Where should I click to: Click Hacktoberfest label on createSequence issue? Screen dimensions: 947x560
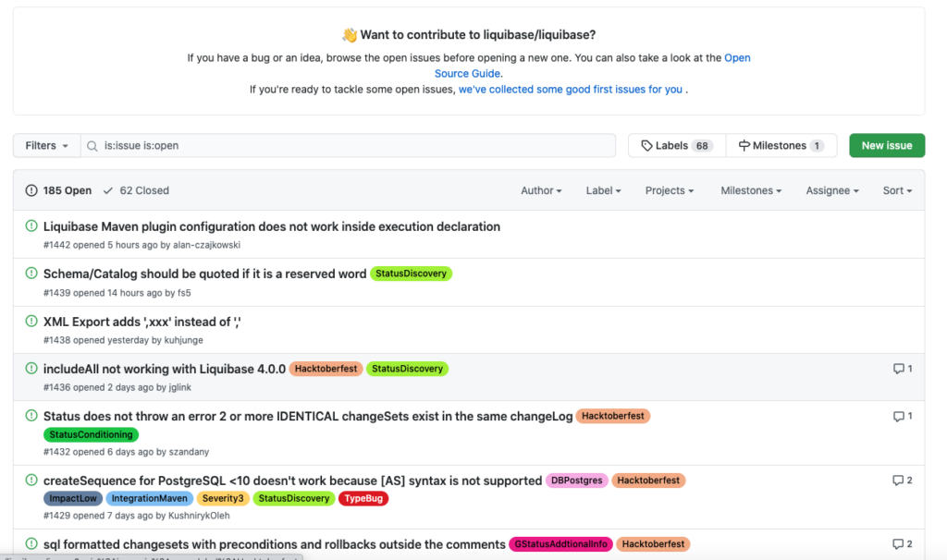pos(648,481)
